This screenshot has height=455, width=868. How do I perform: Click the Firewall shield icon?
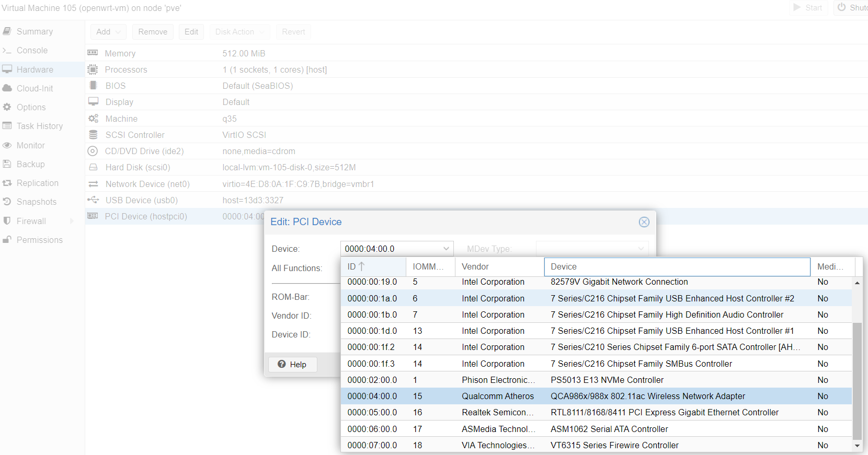tap(7, 221)
